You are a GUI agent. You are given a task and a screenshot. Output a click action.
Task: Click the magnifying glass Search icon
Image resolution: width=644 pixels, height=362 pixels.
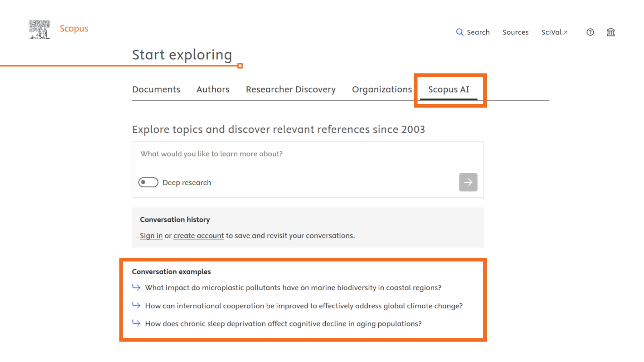tap(460, 32)
